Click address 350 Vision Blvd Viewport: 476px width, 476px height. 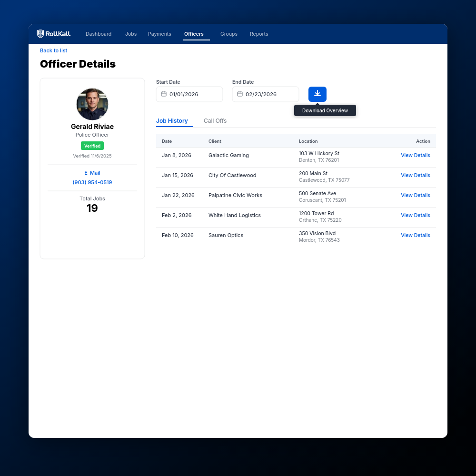coord(317,233)
